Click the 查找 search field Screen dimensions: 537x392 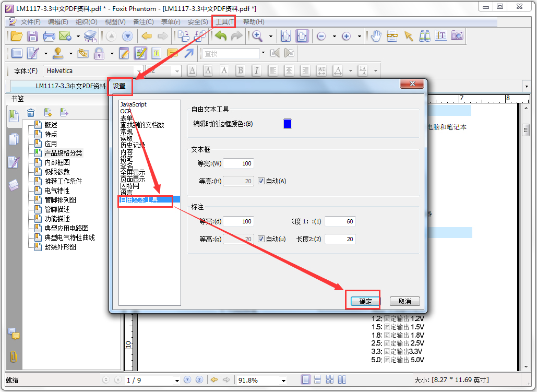tap(231, 53)
